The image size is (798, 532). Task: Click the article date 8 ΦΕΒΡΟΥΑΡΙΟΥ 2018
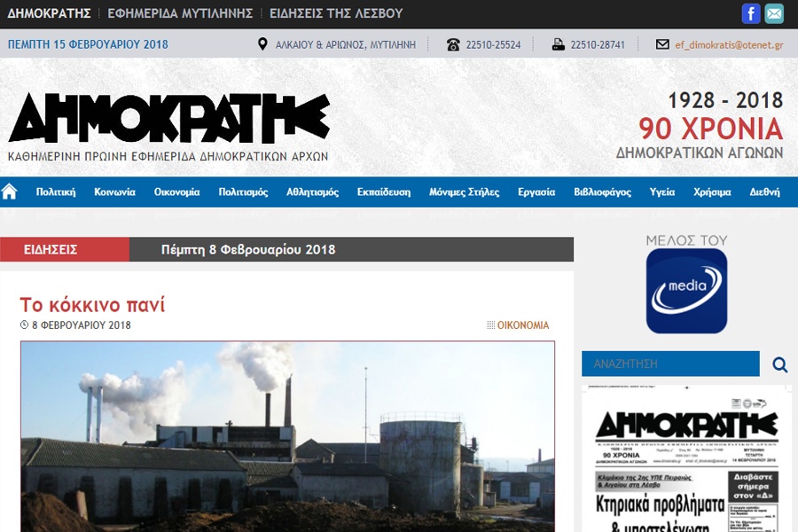(x=82, y=325)
